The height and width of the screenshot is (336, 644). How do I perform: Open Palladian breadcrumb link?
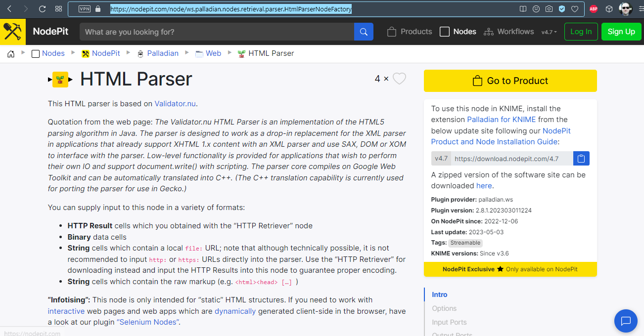pos(158,53)
